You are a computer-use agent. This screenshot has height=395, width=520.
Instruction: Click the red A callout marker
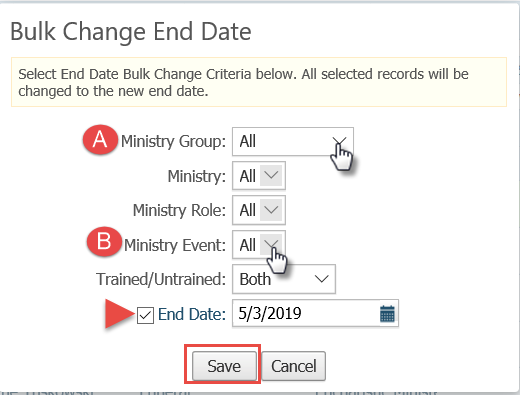[x=100, y=140]
